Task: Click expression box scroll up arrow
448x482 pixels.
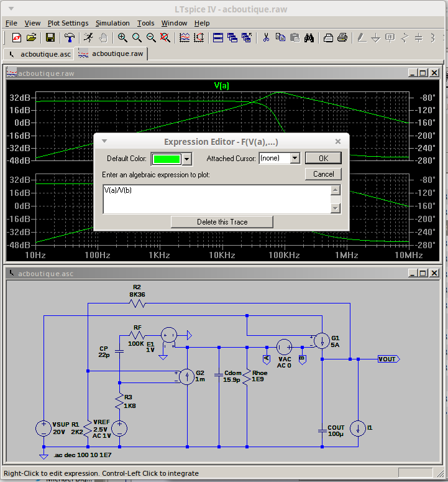Action: pyautogui.click(x=336, y=190)
